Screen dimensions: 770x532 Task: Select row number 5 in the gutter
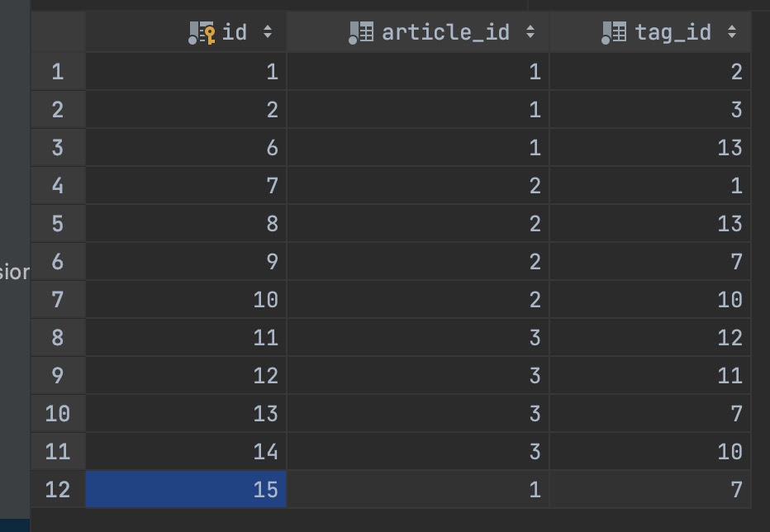(x=57, y=224)
